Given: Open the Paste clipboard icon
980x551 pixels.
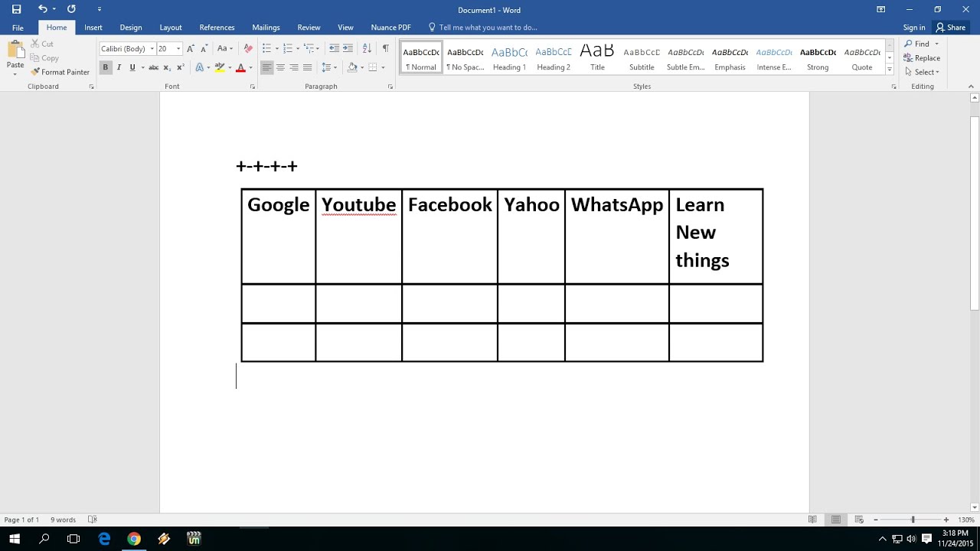Looking at the screenshot, I should coord(15,51).
